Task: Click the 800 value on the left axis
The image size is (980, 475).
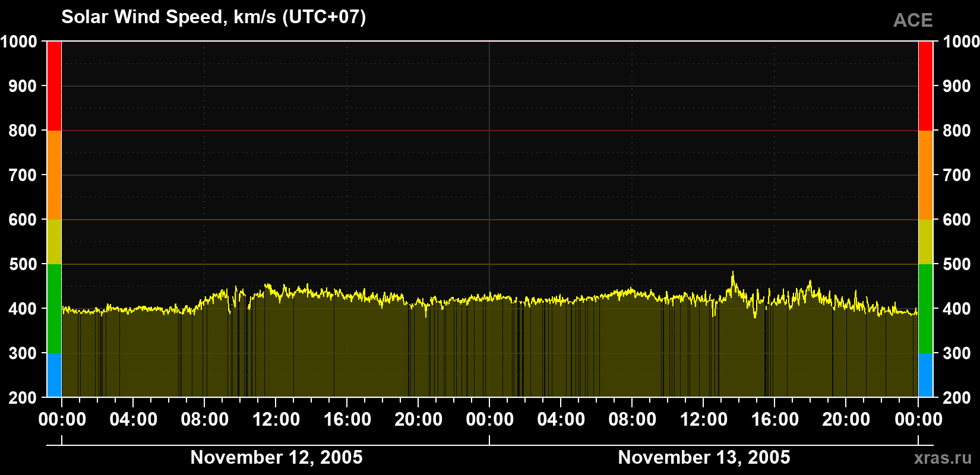Action: tap(23, 131)
